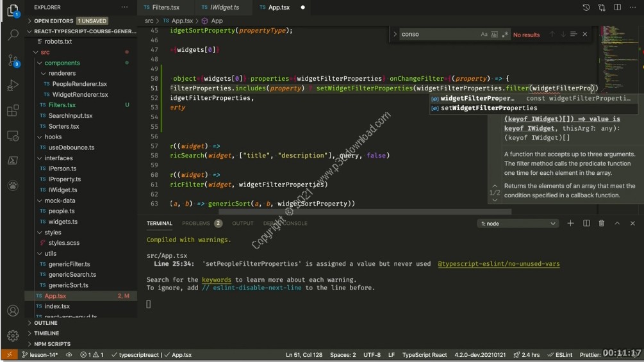Kill terminal with trash icon

click(602, 223)
